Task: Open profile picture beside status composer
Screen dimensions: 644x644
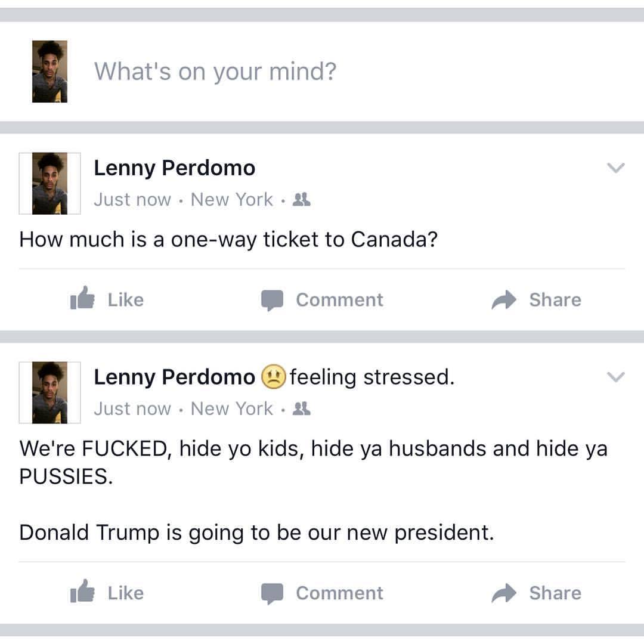Action: tap(49, 72)
